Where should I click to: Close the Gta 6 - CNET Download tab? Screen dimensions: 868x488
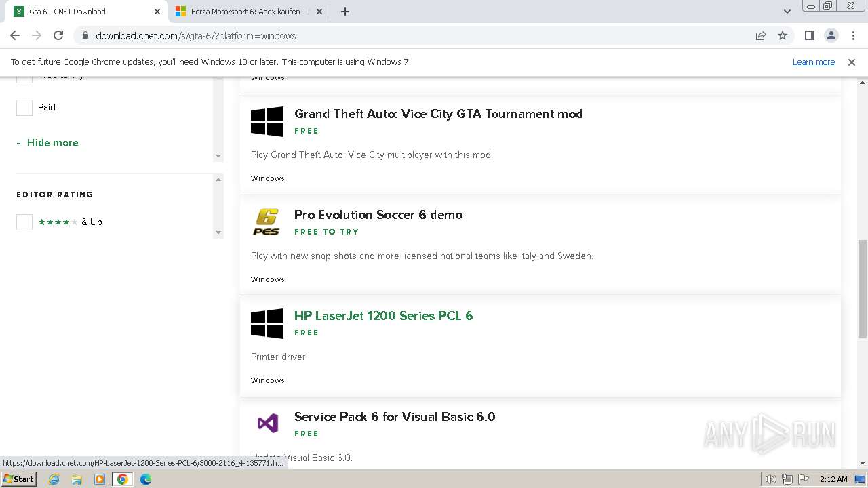(x=157, y=12)
